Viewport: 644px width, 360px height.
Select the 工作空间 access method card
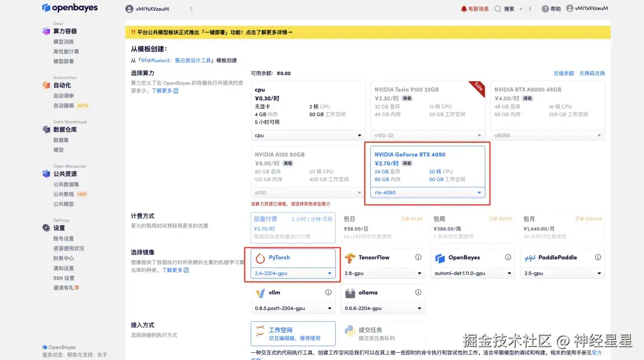[293, 334]
